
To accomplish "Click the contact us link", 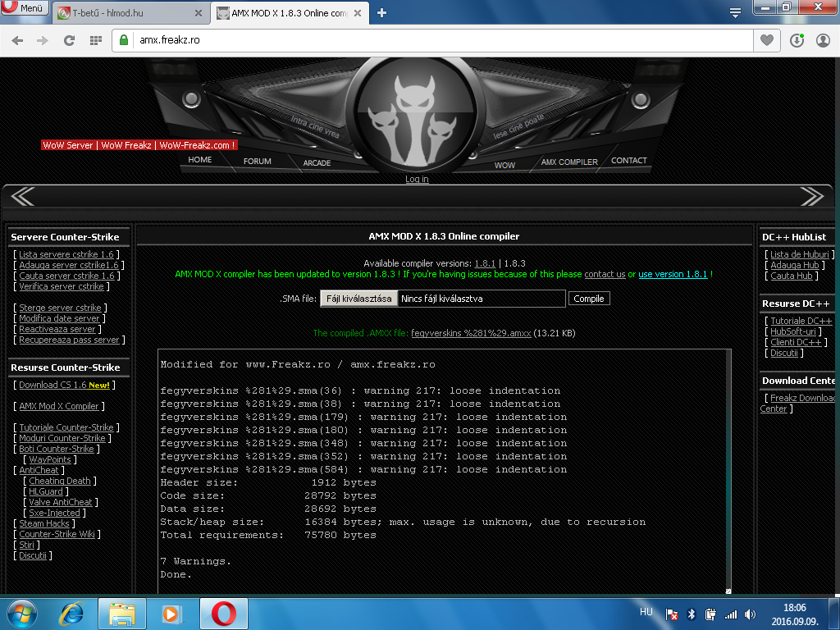I will pos(605,274).
